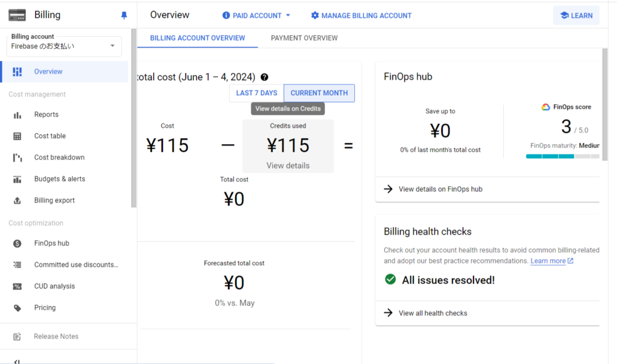Select the Last 7 Days range

pos(257,93)
